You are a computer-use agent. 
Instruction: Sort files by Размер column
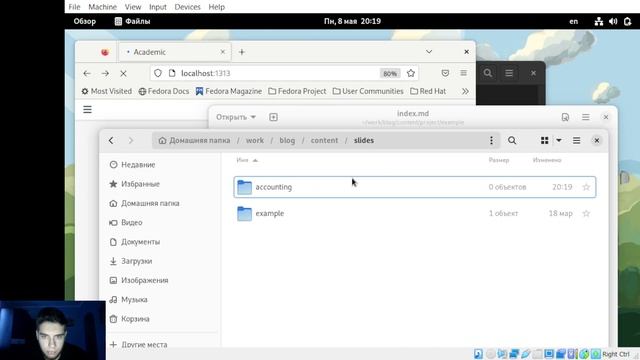pyautogui.click(x=499, y=160)
